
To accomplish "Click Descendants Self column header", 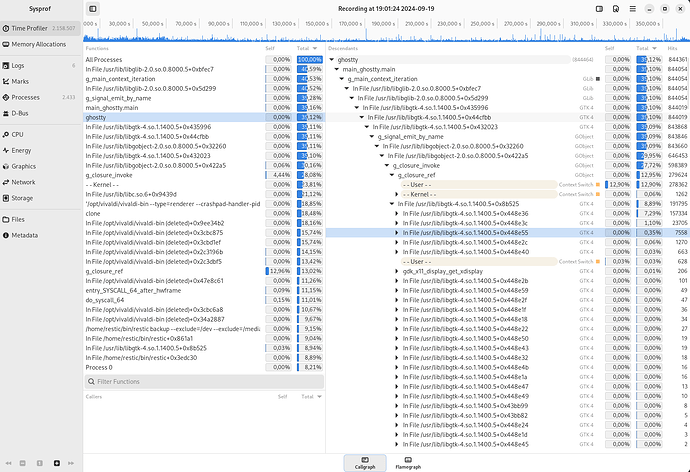I will pyautogui.click(x=609, y=48).
